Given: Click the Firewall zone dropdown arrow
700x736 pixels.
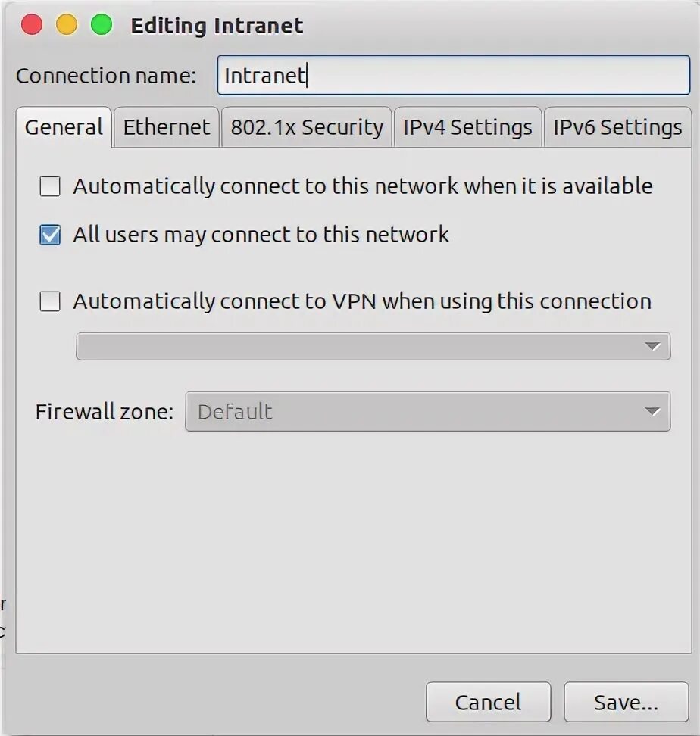Looking at the screenshot, I should (x=652, y=412).
